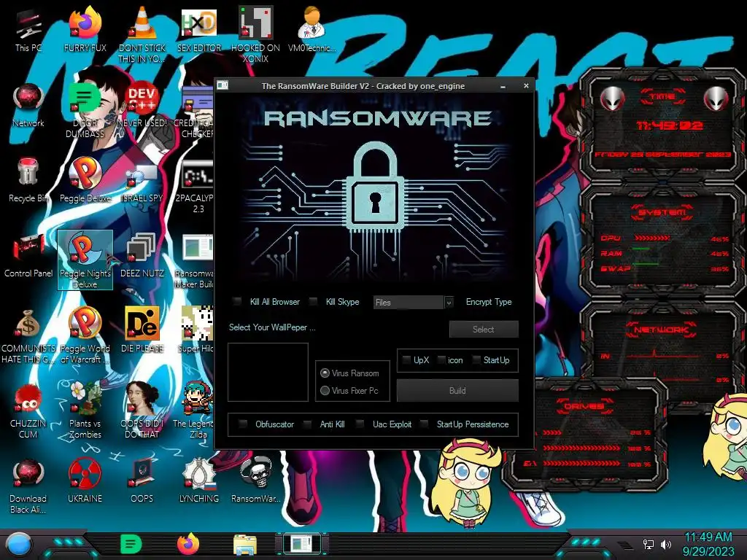Open the ISRAEL SPY desktop icon
The image size is (747, 560).
(142, 180)
